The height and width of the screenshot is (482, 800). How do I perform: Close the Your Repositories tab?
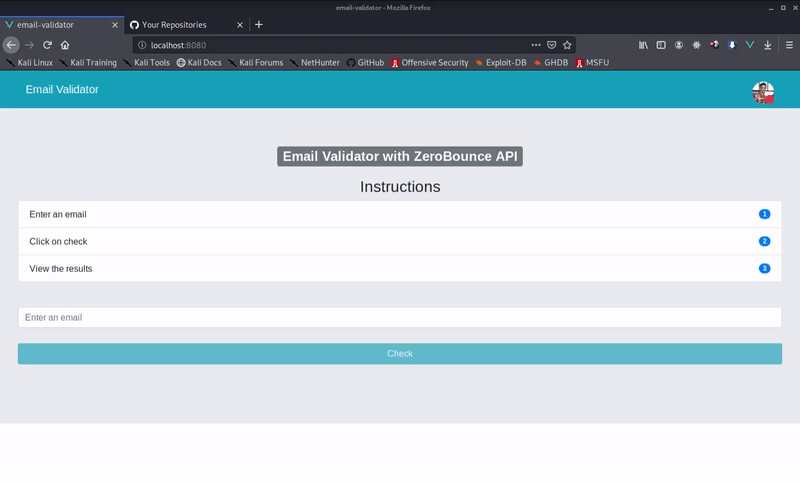240,24
